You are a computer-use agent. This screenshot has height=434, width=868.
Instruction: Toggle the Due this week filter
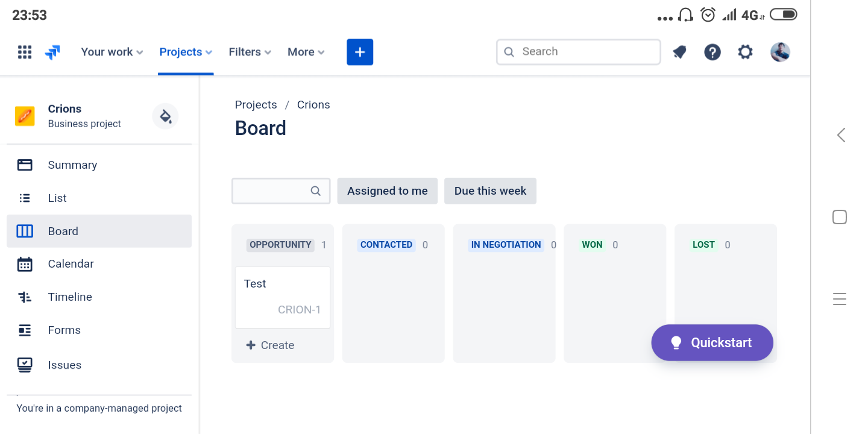click(x=490, y=190)
